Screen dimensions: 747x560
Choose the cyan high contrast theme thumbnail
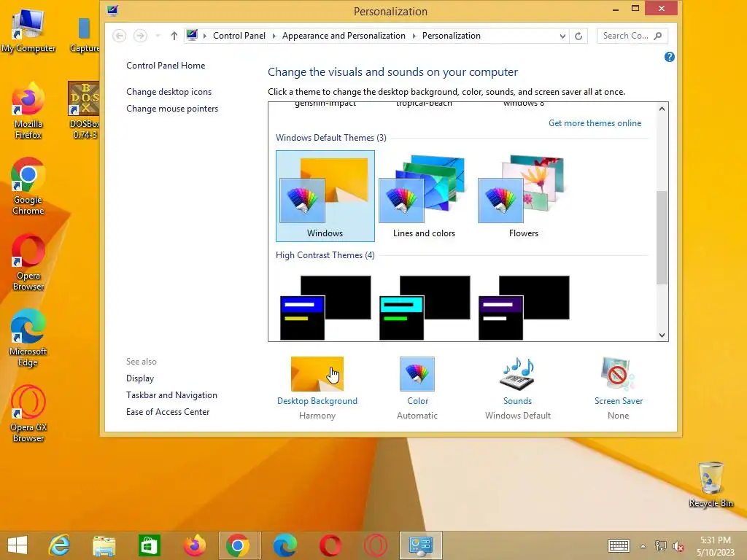(x=425, y=308)
